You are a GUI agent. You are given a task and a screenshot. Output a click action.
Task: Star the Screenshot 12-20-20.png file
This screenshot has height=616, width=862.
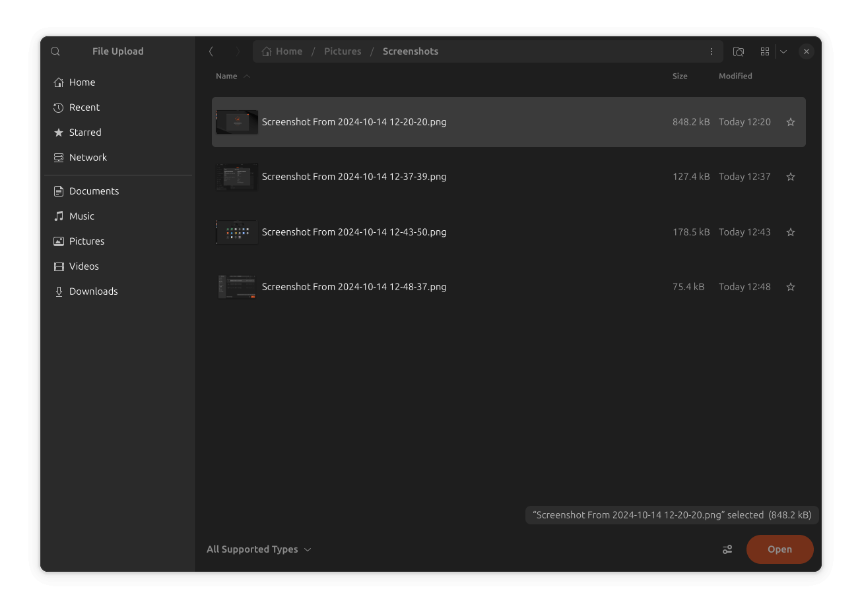click(x=790, y=122)
